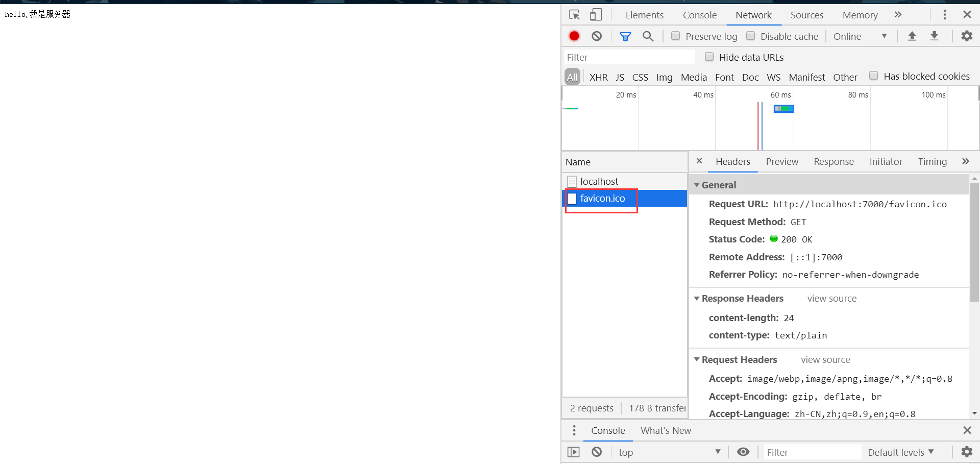Close the DevTools panel
This screenshot has height=464, width=980.
(x=967, y=15)
